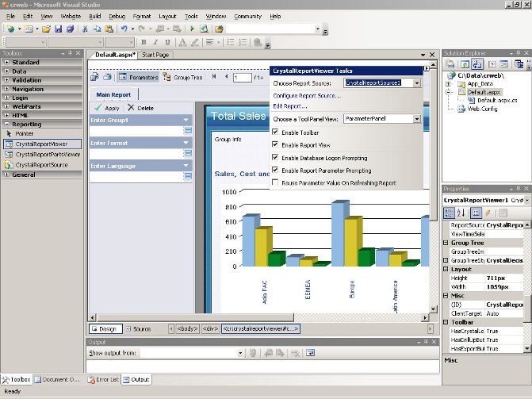Open the Community menu

point(247,16)
